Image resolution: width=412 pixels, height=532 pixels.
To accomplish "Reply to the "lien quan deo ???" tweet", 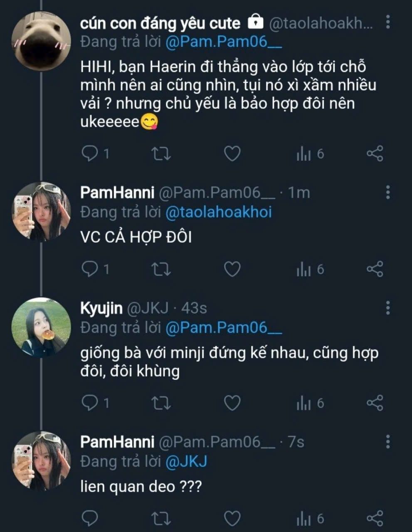I will click(89, 518).
